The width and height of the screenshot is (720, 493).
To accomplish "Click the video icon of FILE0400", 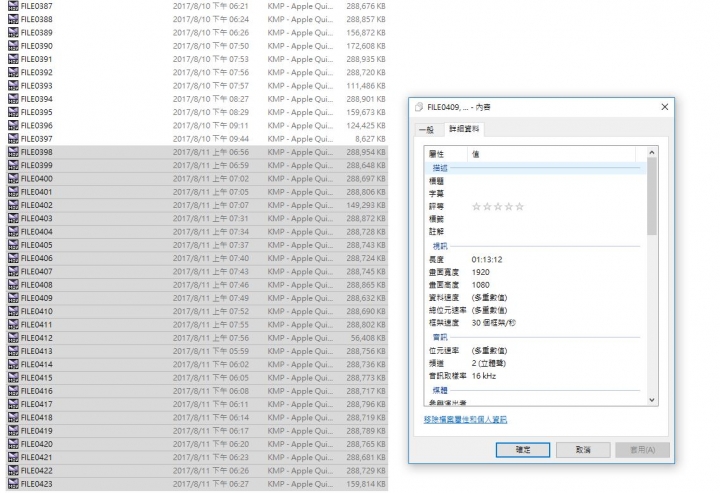I will click(13, 179).
